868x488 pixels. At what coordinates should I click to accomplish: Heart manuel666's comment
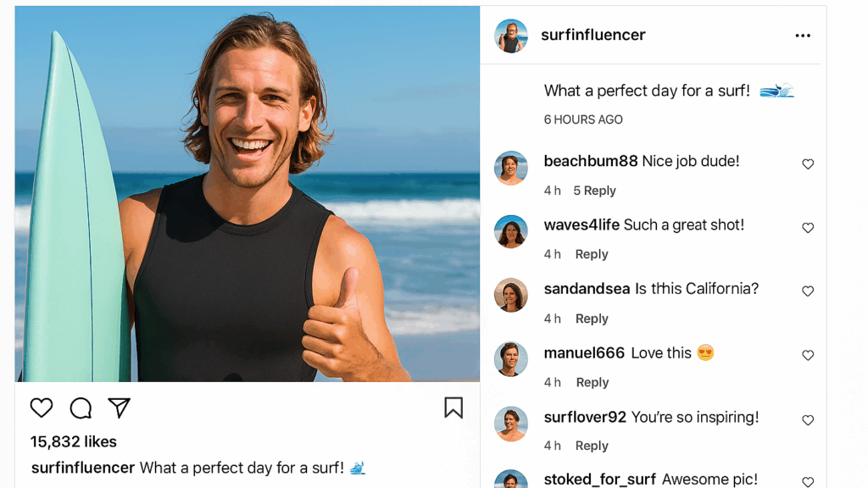pyautogui.click(x=808, y=356)
